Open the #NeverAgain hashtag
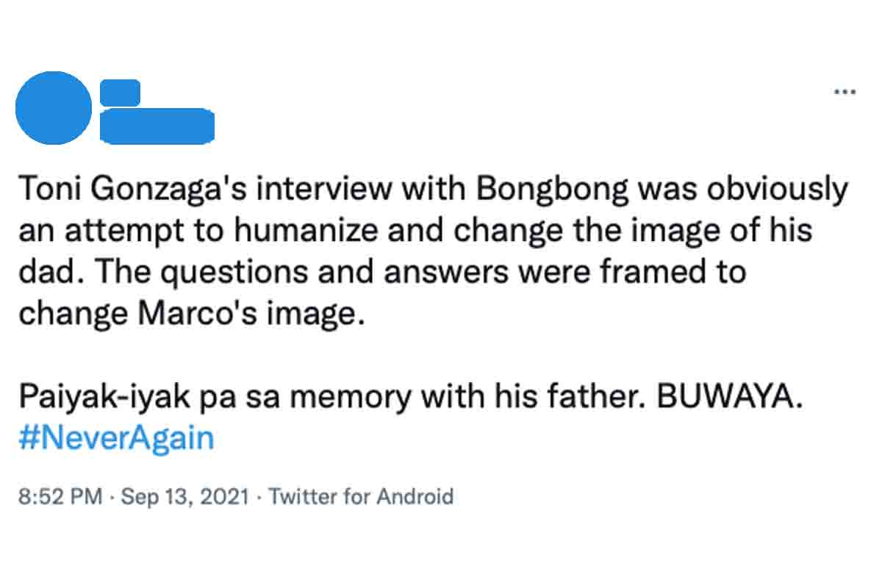 coord(115,439)
